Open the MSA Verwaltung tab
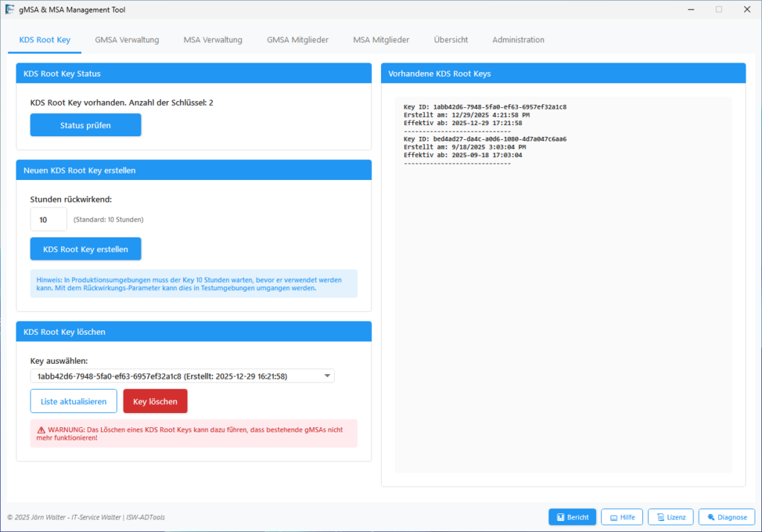Screen dimensions: 762x532 (213, 40)
